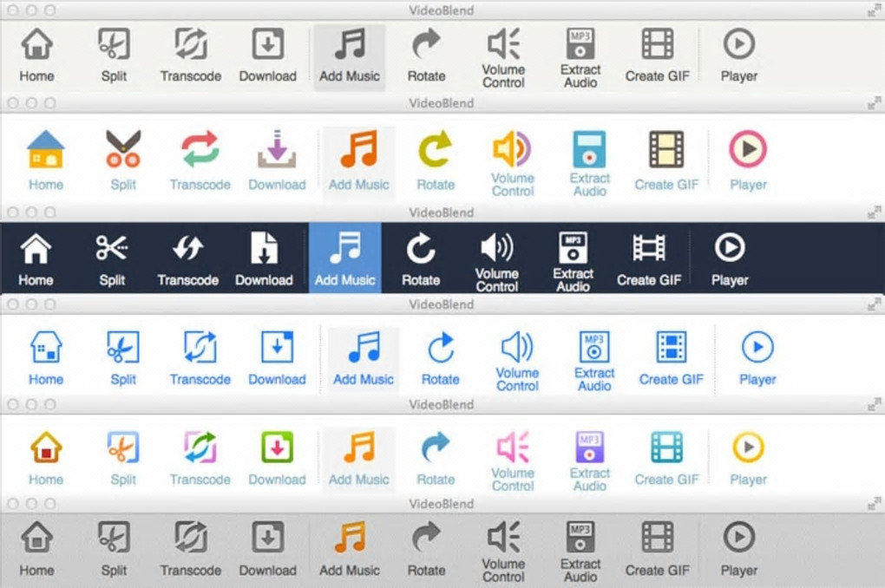Click Create GIF in first gray toolbar
885x588 pixels.
pyautogui.click(x=658, y=56)
